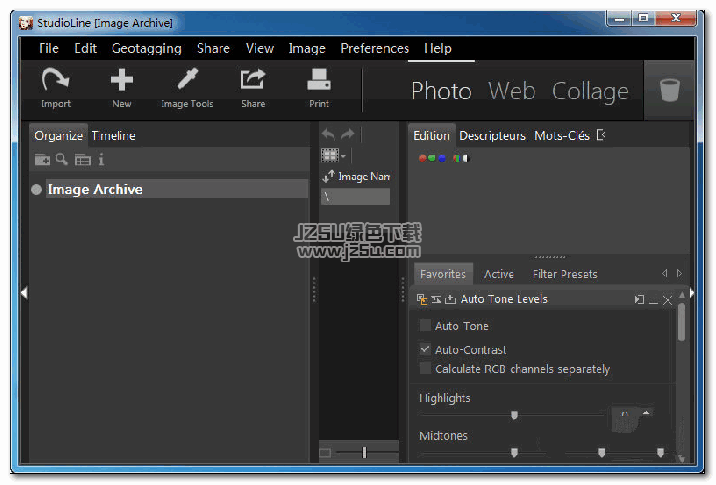The width and height of the screenshot is (716, 485).
Task: Collapse the right panel arrow
Action: pos(692,293)
